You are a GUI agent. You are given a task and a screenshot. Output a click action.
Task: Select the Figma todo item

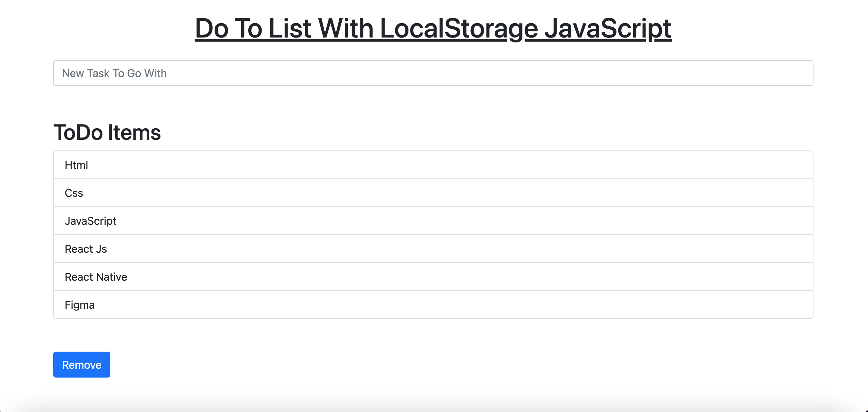coord(80,305)
